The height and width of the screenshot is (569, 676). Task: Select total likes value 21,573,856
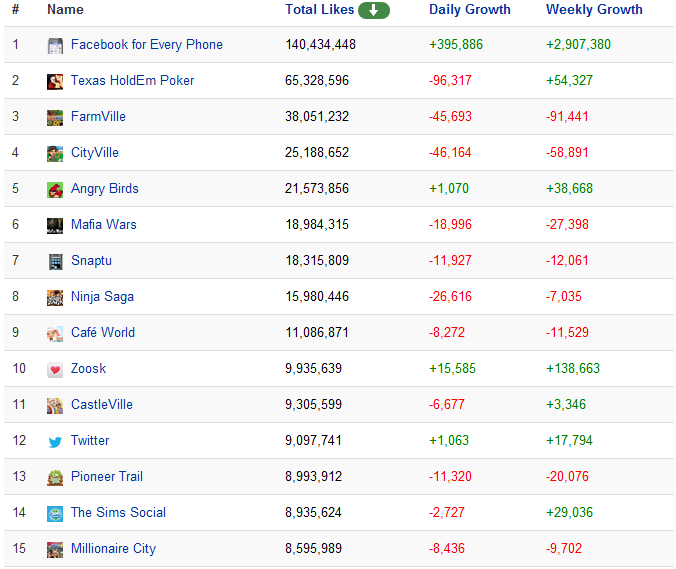coord(317,188)
